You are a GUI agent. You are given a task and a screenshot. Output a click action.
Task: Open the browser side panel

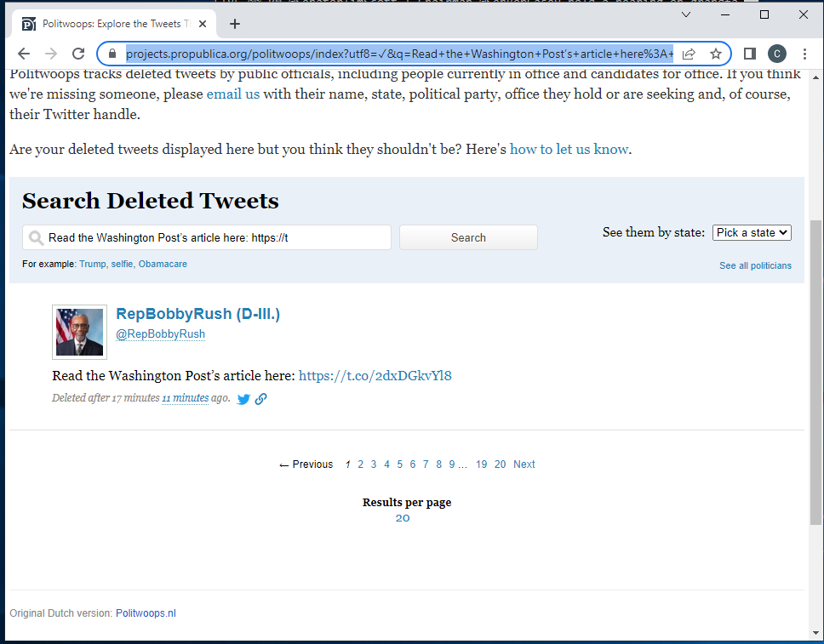(x=750, y=54)
